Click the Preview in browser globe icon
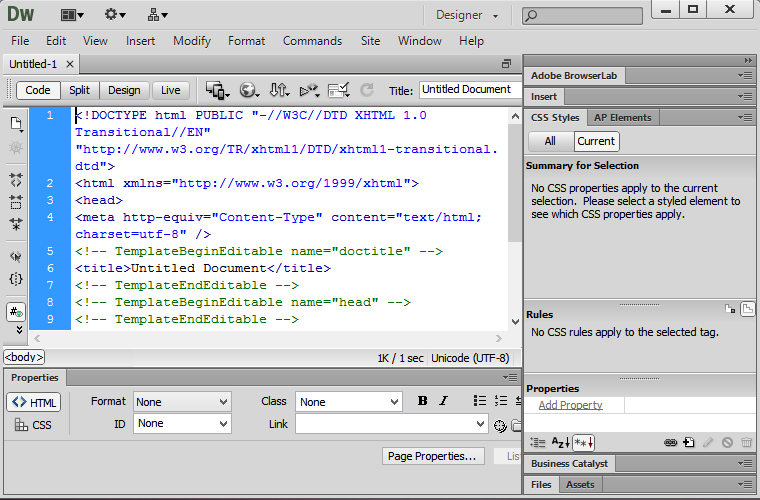Viewport: 760px width, 500px height. click(x=249, y=90)
